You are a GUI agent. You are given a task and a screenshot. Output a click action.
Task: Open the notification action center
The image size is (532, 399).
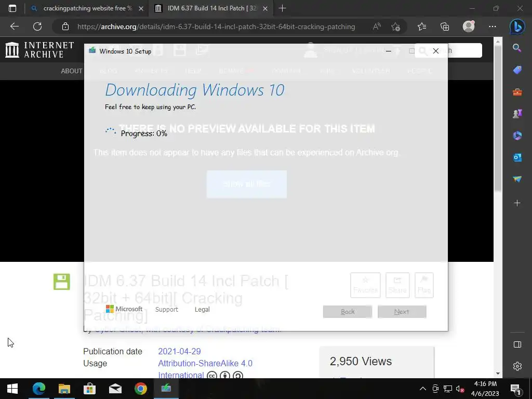pos(515,389)
